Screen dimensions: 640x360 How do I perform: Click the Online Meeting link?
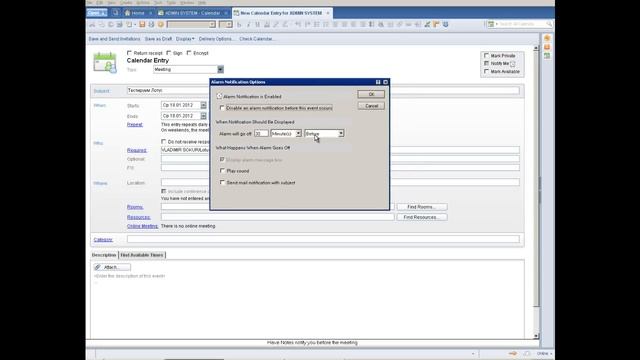pyautogui.click(x=142, y=226)
